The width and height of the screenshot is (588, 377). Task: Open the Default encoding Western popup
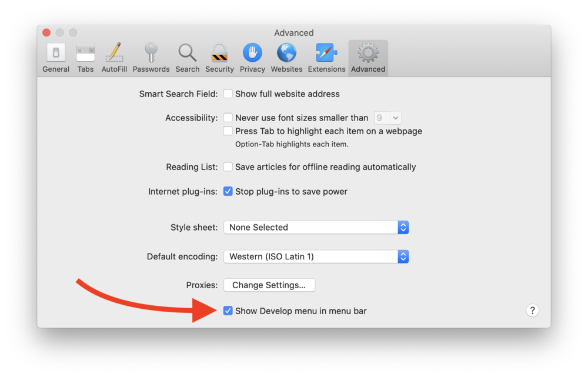coord(316,256)
